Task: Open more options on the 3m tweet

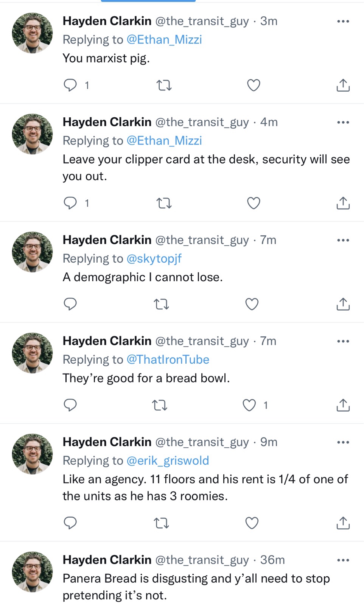Action: (x=343, y=21)
